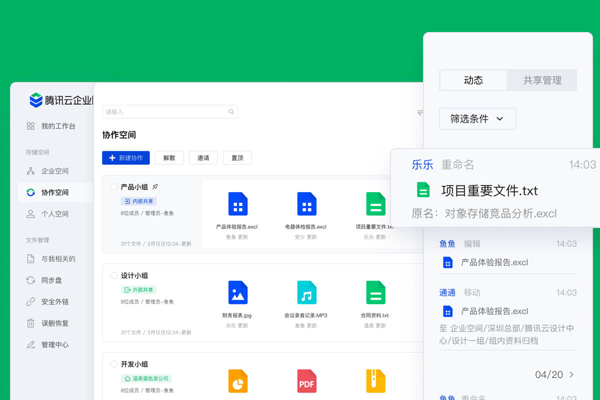The width and height of the screenshot is (600, 400).
Task: Select the 开发小组 radio circle
Action: tap(114, 365)
